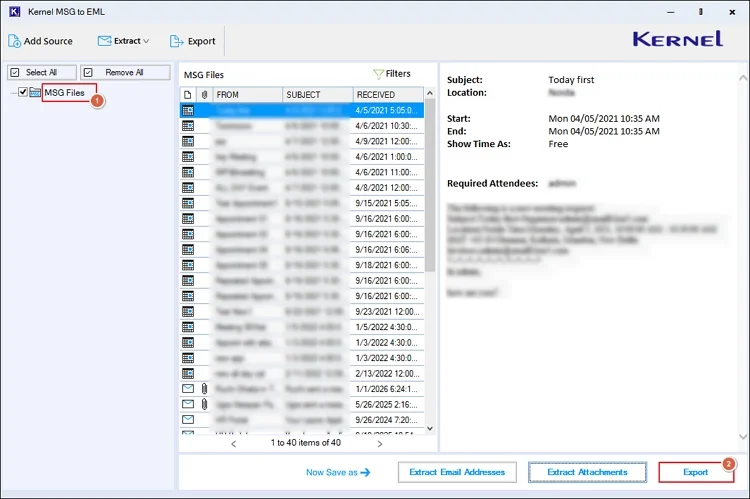Click the bottom Export button

tap(696, 472)
